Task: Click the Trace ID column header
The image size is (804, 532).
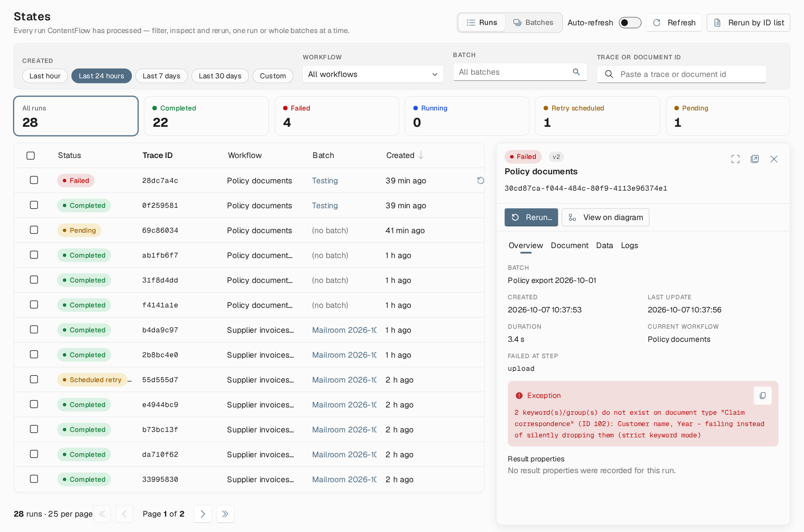Action: click(x=158, y=155)
